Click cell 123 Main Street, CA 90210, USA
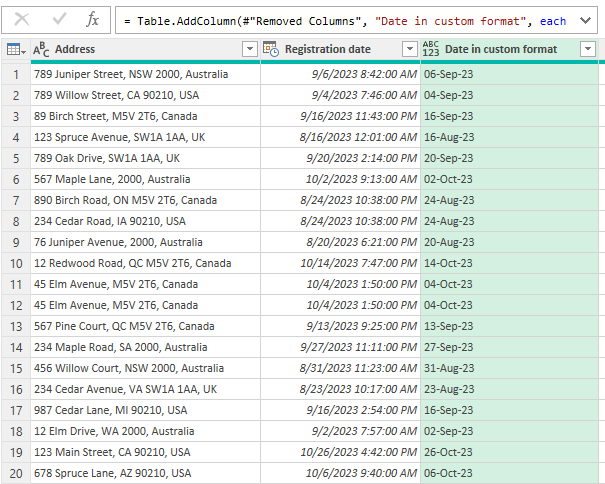 coord(145,452)
